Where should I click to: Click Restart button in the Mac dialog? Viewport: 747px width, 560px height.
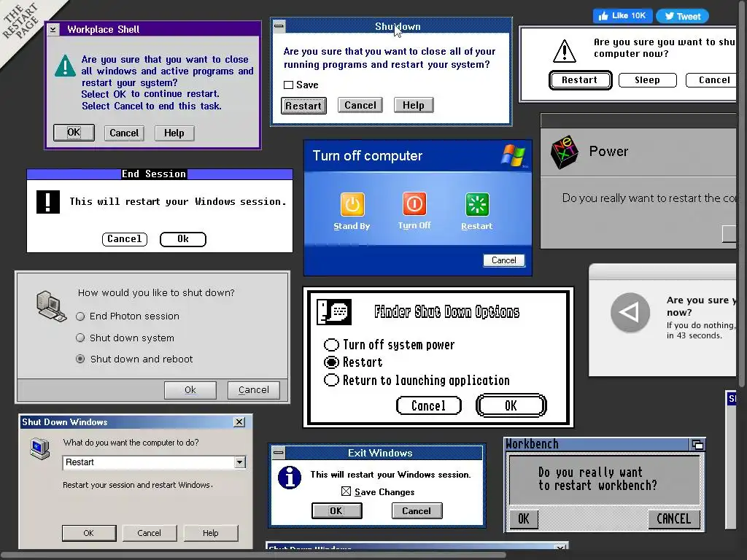click(x=580, y=80)
